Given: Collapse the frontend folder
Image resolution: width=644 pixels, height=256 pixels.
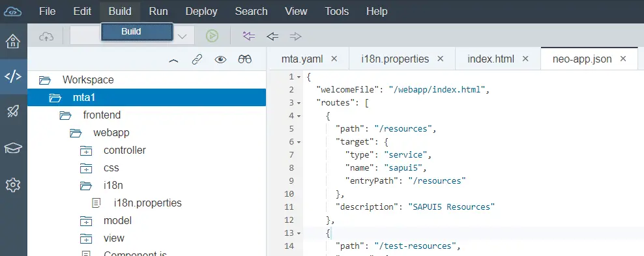Looking at the screenshot, I should [x=65, y=115].
